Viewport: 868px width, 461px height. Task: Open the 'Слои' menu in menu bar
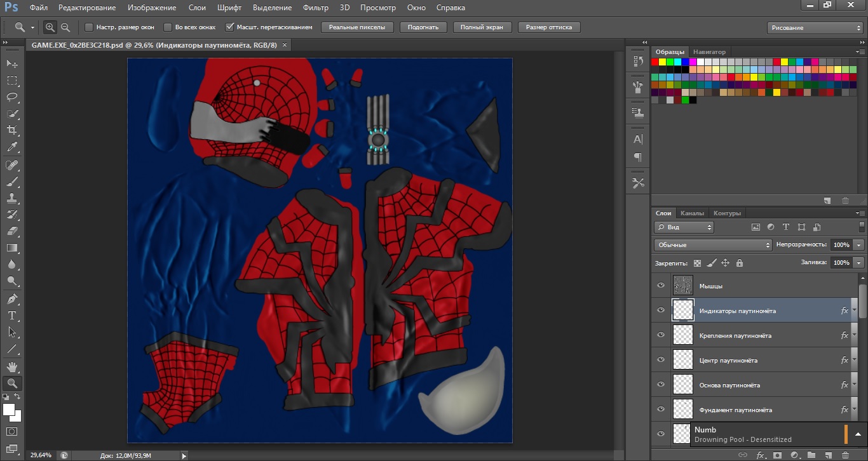click(197, 8)
